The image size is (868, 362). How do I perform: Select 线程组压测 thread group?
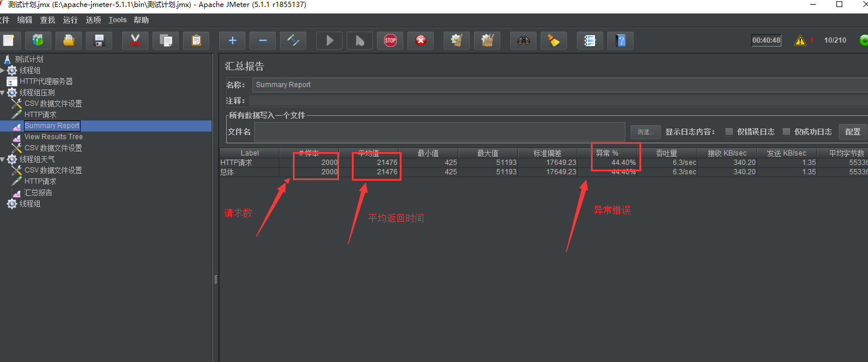(x=37, y=92)
